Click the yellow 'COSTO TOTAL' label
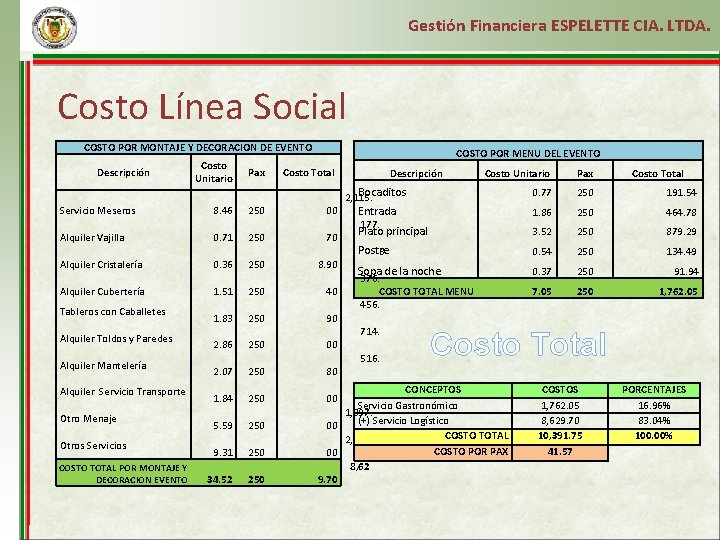720x540 pixels. [477, 436]
